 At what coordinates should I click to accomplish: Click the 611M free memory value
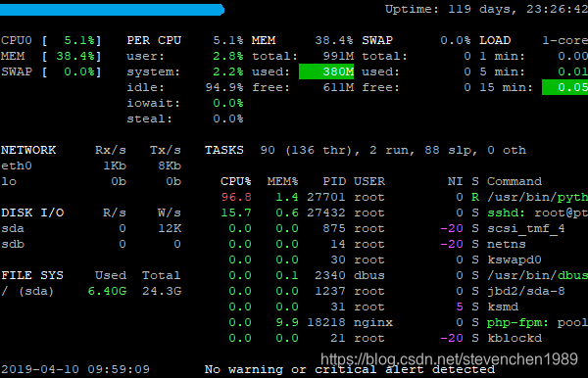pyautogui.click(x=338, y=88)
